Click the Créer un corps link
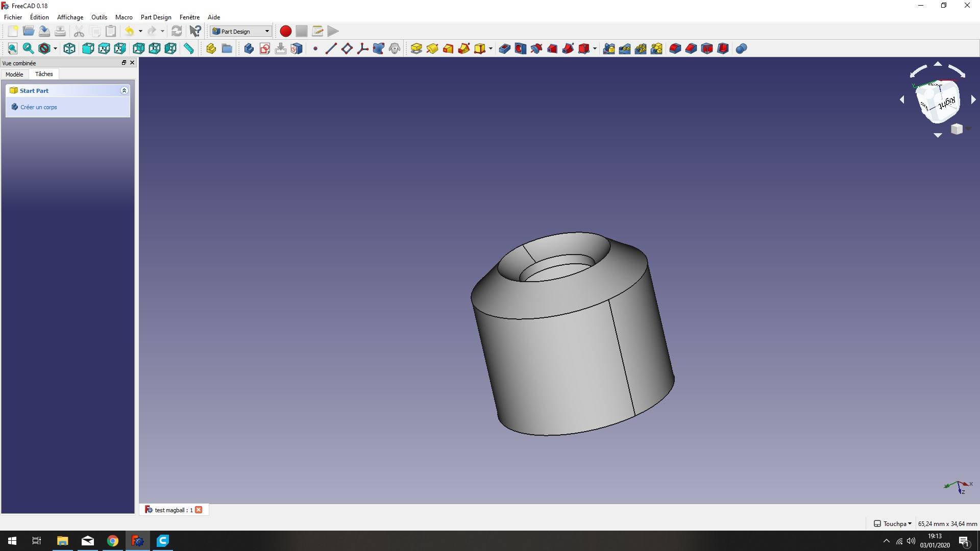 38,107
